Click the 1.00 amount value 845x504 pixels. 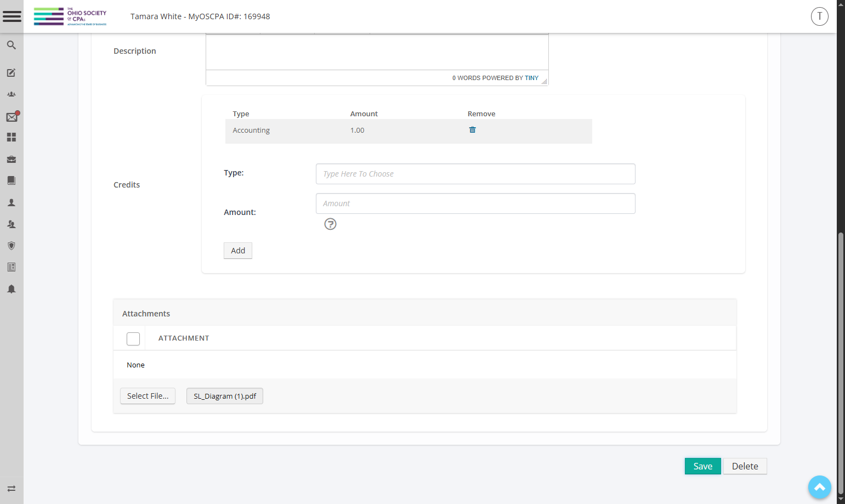point(358,131)
